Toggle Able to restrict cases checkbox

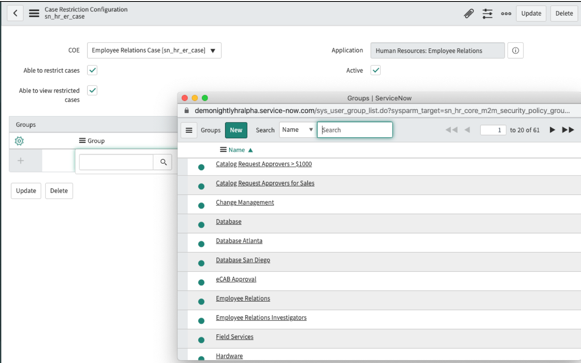click(x=92, y=70)
